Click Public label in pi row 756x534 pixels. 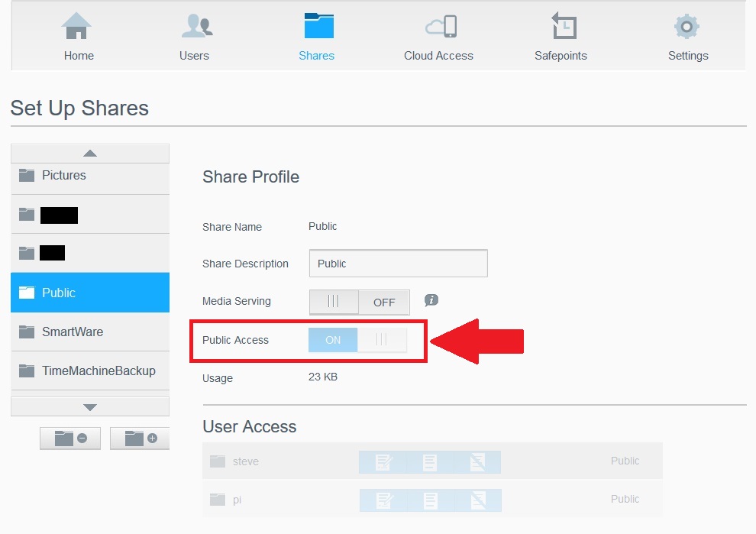click(625, 499)
